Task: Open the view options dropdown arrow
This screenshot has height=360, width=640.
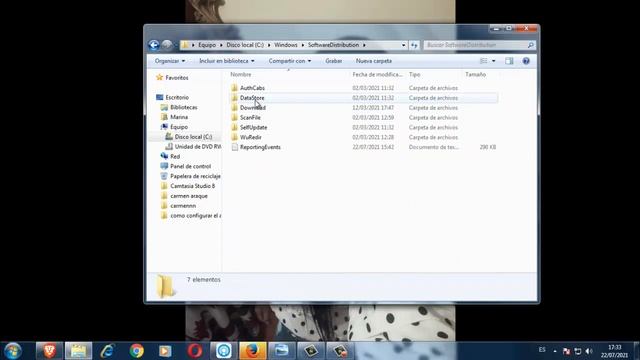Action: 493,61
